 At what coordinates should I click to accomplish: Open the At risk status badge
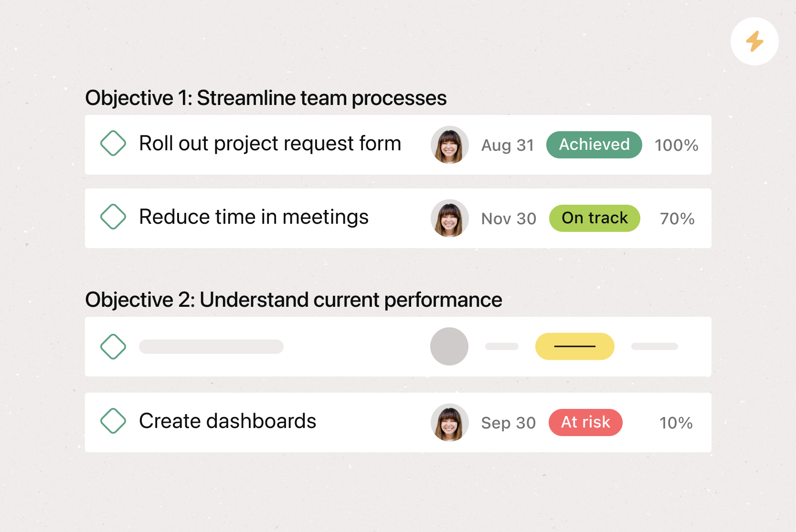(x=585, y=422)
